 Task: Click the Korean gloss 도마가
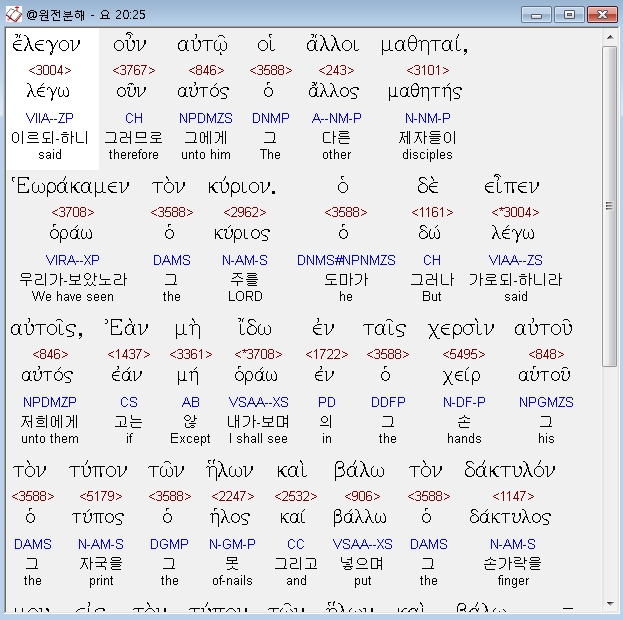click(x=346, y=279)
